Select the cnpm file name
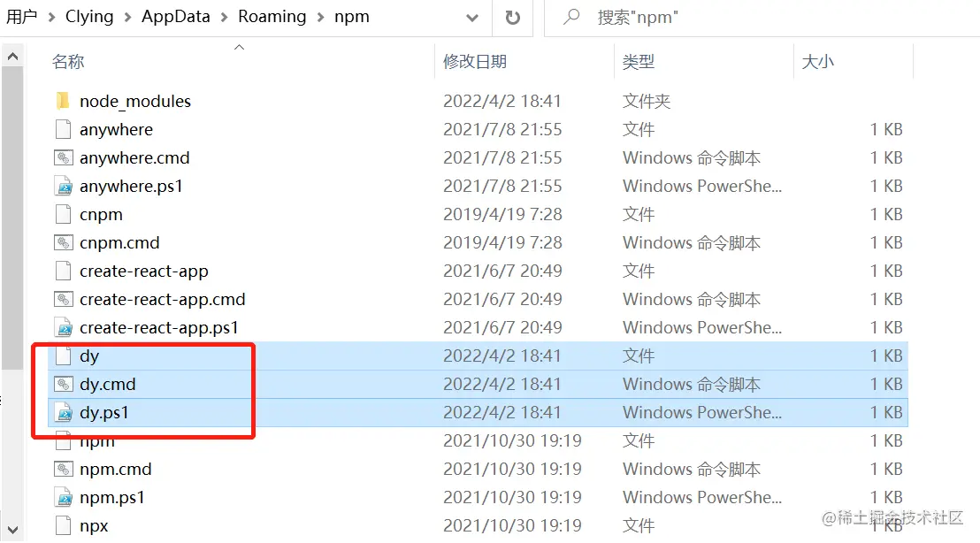Screen dimensions: 980x543 101,214
